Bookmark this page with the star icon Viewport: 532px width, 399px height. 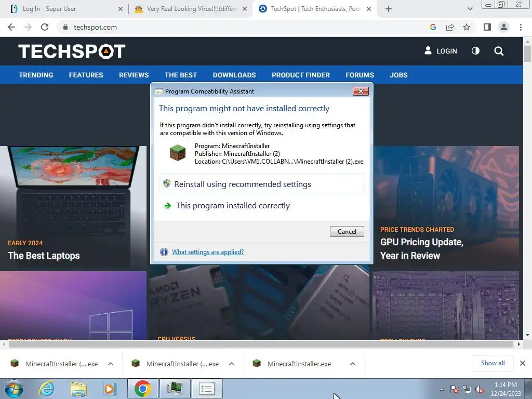pos(467,27)
